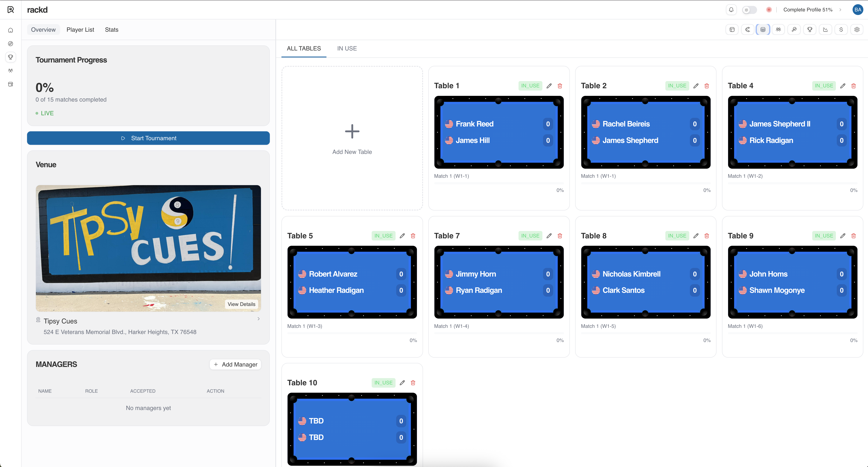Image resolution: width=868 pixels, height=467 pixels.
Task: Edit Table 7 using pencil icon
Action: point(549,236)
